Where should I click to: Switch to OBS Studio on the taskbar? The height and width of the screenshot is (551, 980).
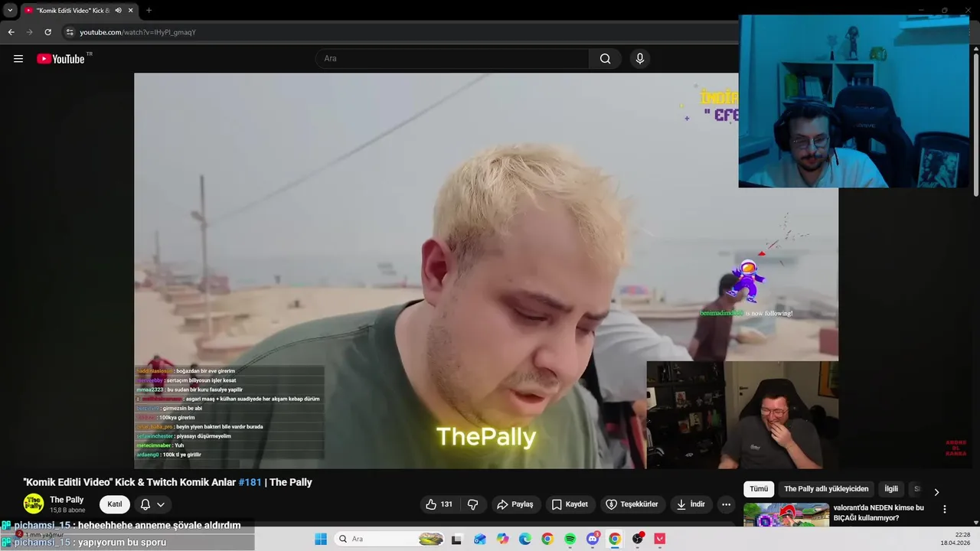point(637,539)
